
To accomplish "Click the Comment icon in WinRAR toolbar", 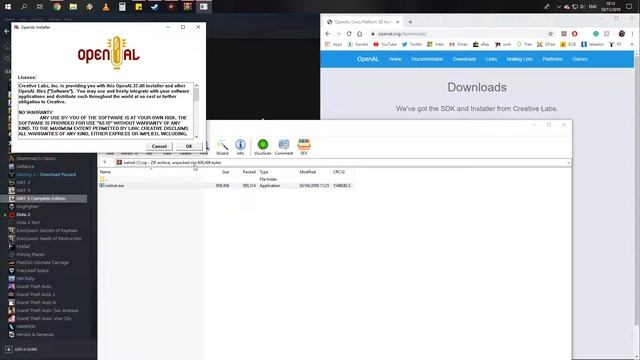I will (284, 147).
